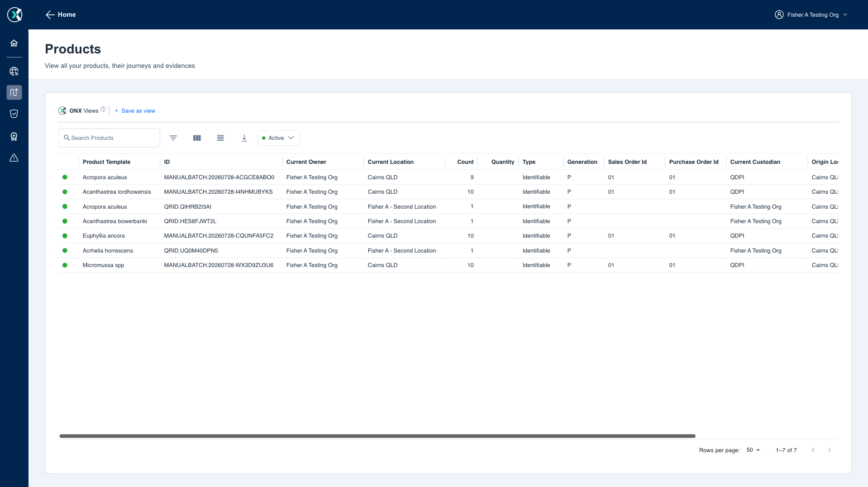
Task: Click the user account avatar icon
Action: point(779,14)
